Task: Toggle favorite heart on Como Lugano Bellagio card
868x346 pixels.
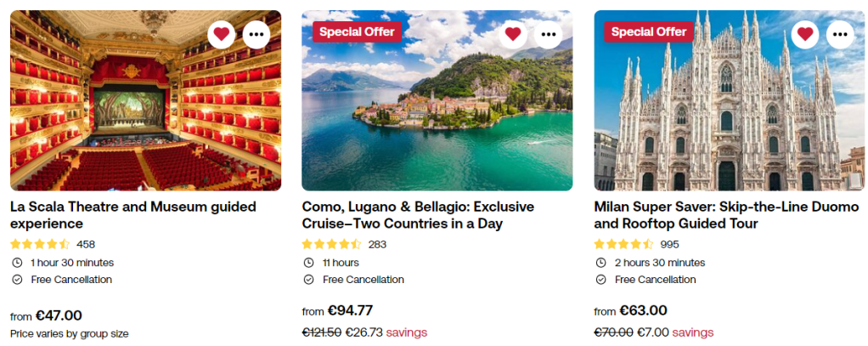Action: (513, 34)
